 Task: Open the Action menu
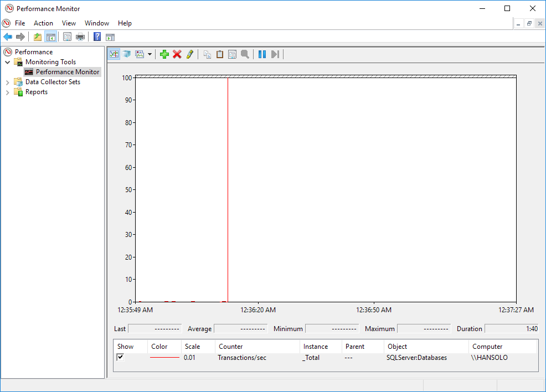tap(43, 23)
